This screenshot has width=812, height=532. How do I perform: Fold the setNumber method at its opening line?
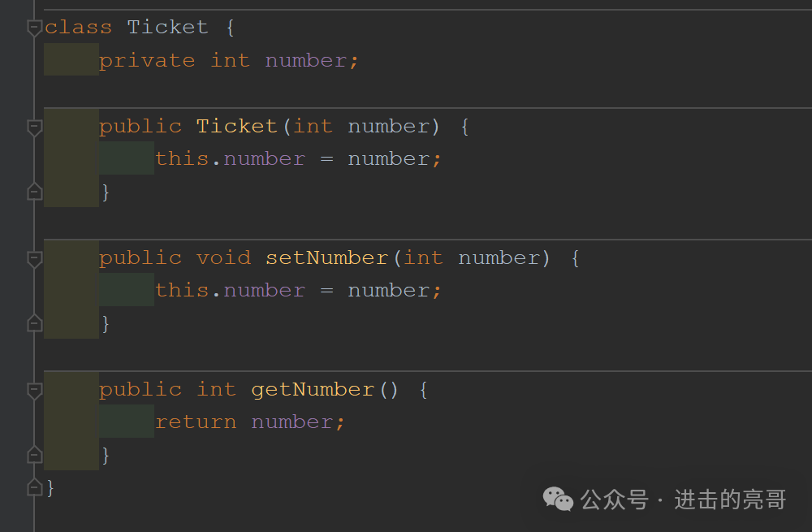[x=34, y=258]
